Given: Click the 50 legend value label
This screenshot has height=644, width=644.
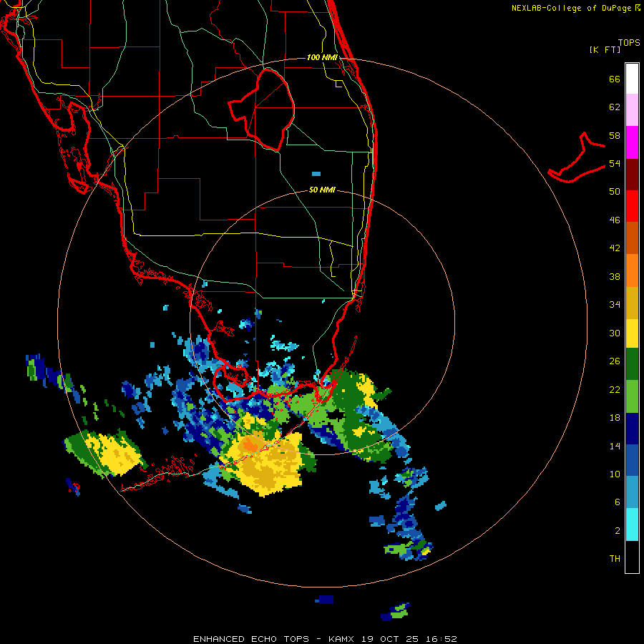Looking at the screenshot, I should 615,192.
